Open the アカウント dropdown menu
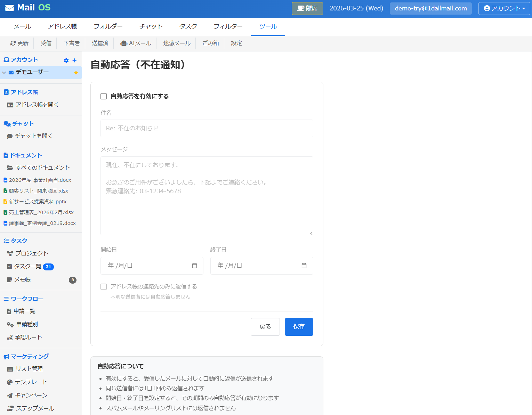Screen dimensions: 532x415 point(504,8)
